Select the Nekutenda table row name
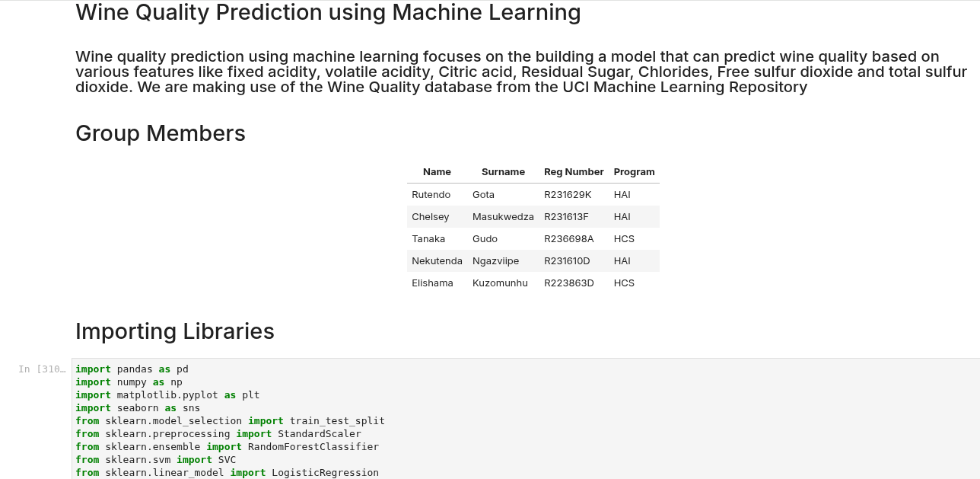This screenshot has height=479, width=980. coord(437,261)
